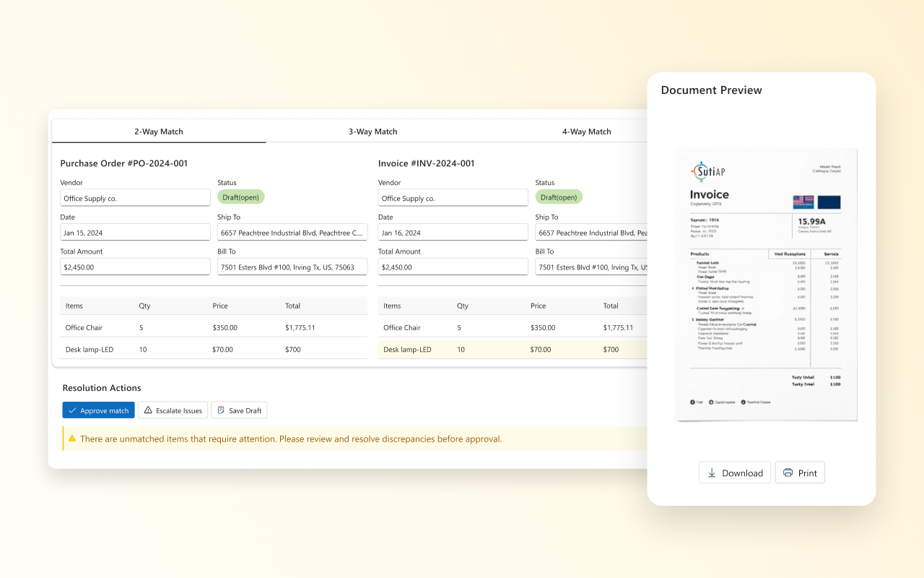Screen dimensions: 924x578
Task: Click the checkmark icon on Approve match
Action: point(71,410)
